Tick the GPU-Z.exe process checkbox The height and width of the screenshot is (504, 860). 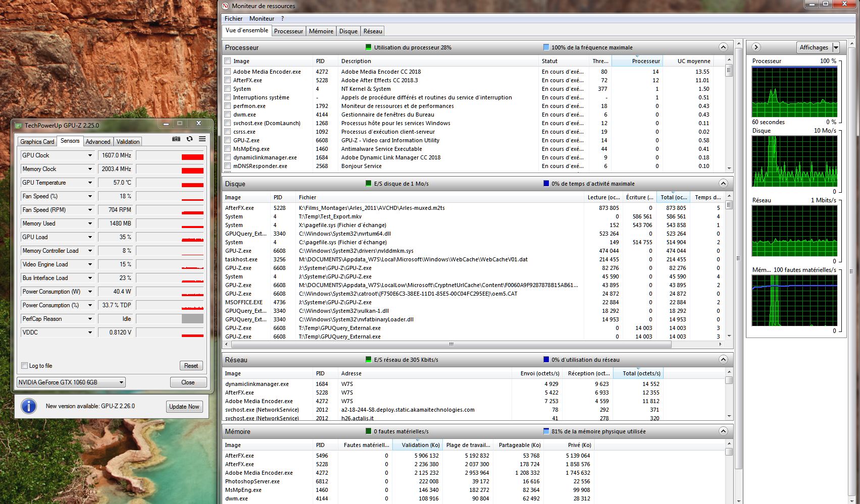(228, 140)
